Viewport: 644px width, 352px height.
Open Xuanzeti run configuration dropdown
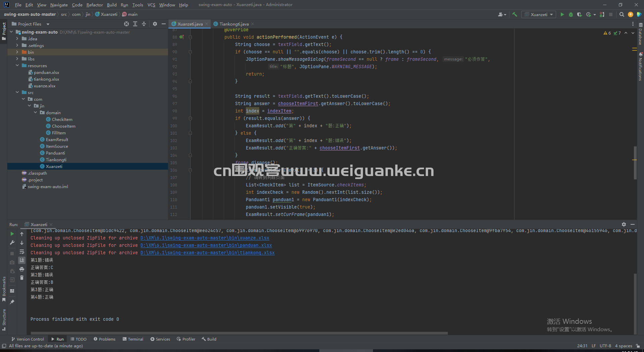539,14
